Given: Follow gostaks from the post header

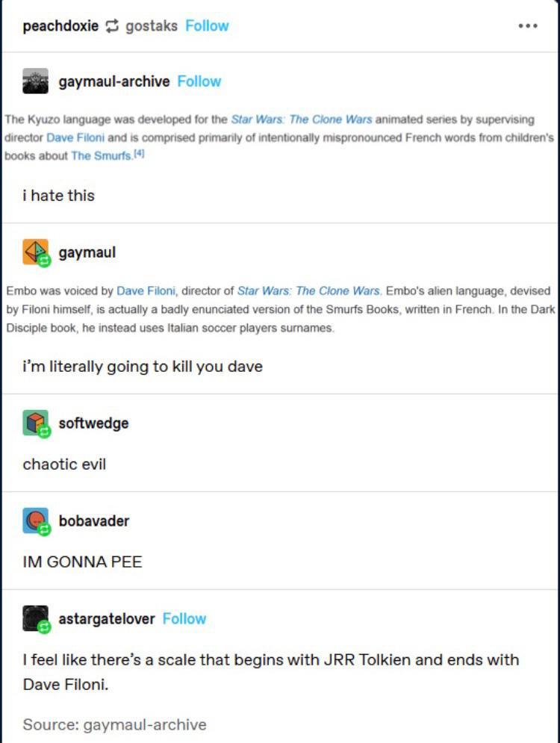Looking at the screenshot, I should (207, 25).
